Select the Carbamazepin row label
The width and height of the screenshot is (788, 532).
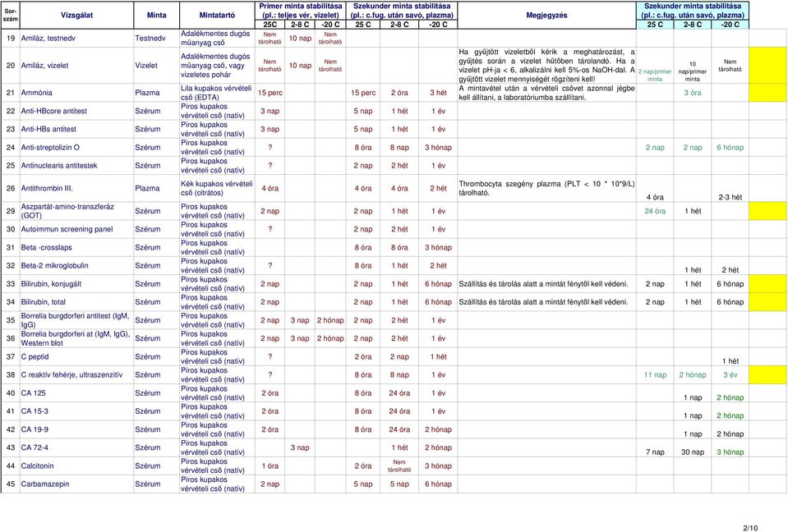[x=45, y=484]
